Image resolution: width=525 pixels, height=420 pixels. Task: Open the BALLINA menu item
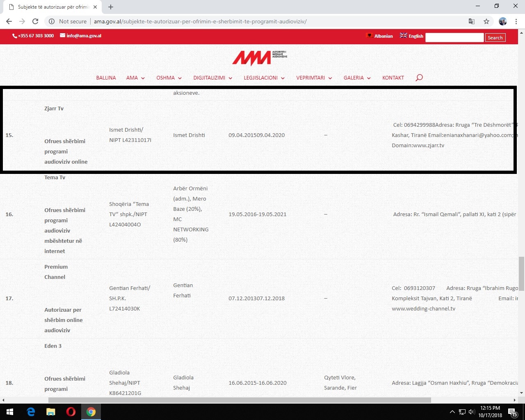click(x=106, y=78)
